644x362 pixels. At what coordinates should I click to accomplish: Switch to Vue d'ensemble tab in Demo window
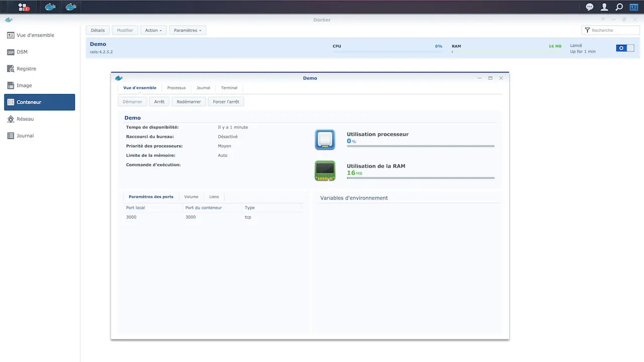click(x=140, y=88)
